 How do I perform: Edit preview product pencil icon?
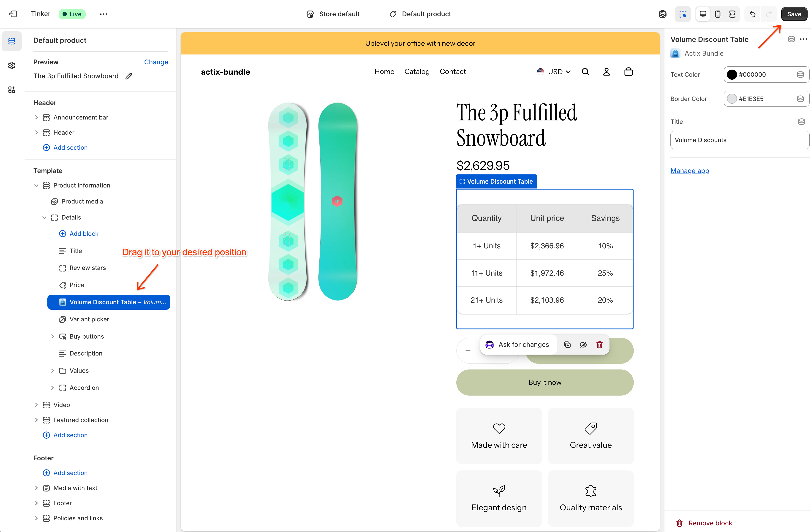[x=129, y=76]
